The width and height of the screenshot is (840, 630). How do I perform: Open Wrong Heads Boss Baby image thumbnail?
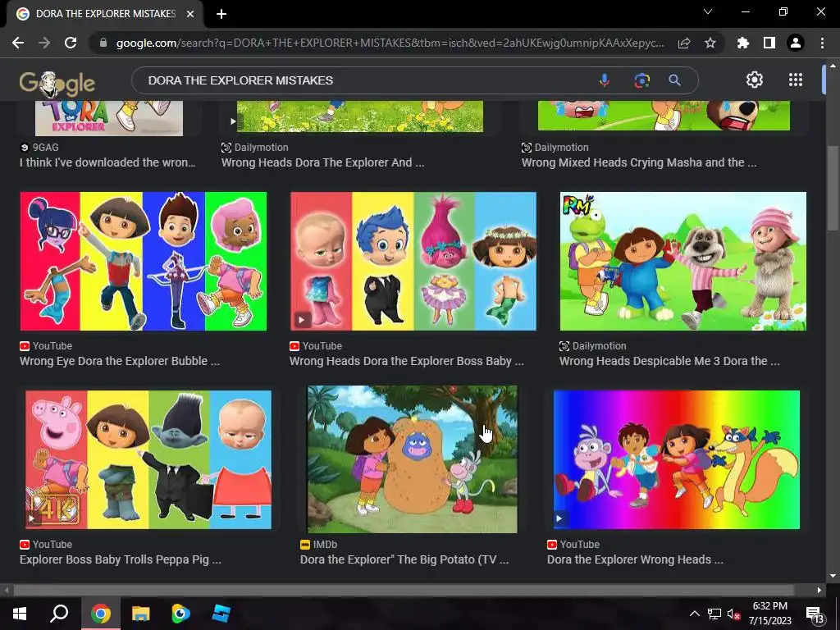(413, 262)
